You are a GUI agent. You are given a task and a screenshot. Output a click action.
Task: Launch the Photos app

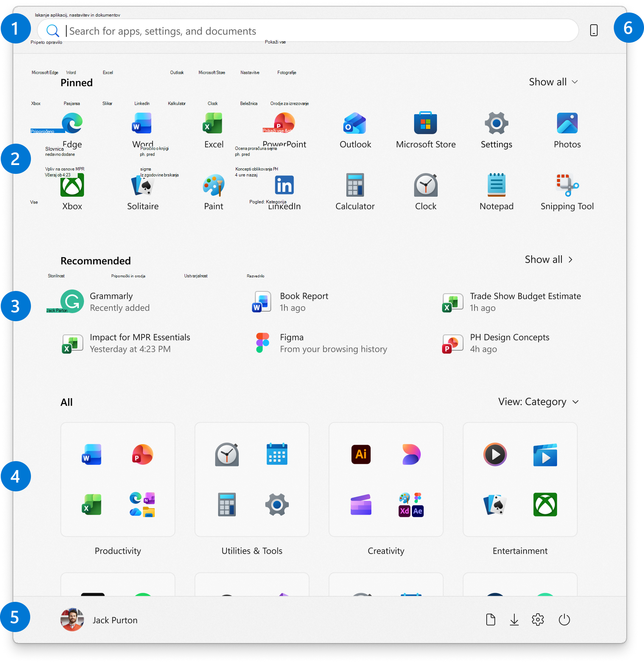tap(567, 123)
